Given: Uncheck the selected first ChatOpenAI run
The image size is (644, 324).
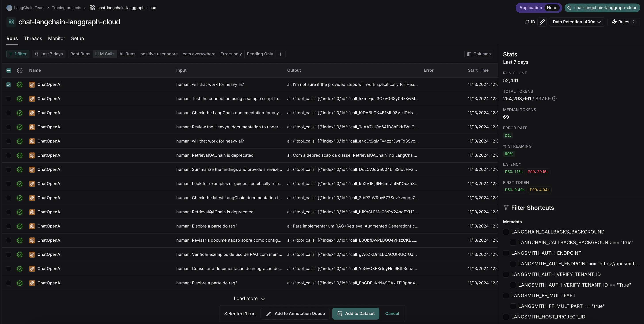Looking at the screenshot, I should (8, 84).
